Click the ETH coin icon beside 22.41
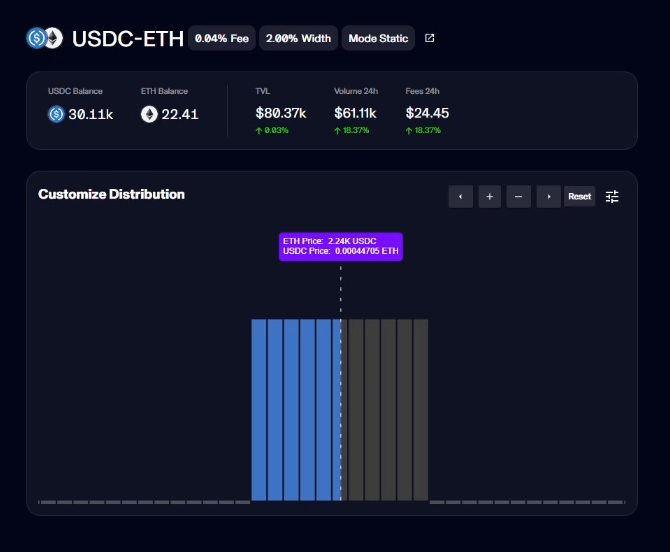The height and width of the screenshot is (552, 670). click(x=149, y=114)
